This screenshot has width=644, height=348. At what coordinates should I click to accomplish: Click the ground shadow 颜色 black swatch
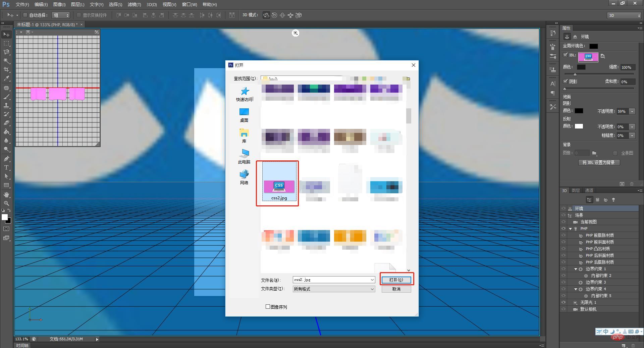579,111
